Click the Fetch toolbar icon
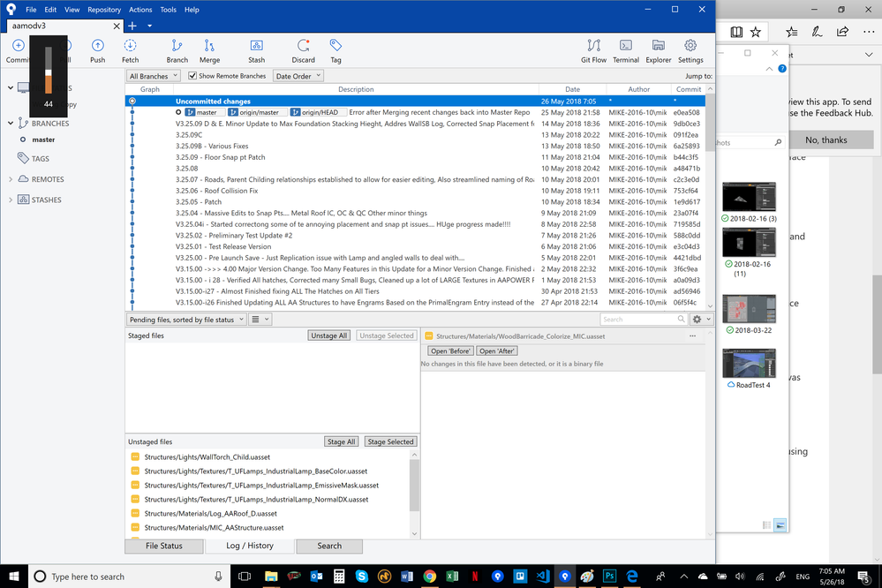The height and width of the screenshot is (588, 882). tap(130, 46)
